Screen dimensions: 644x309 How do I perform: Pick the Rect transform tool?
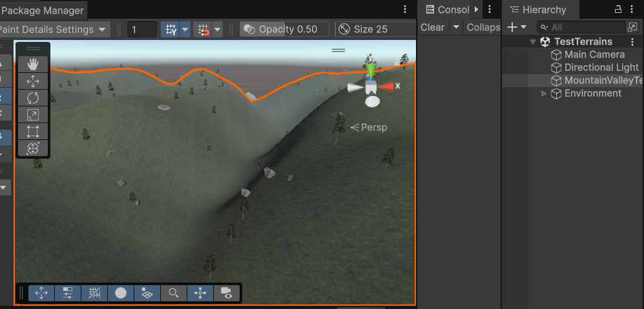point(33,132)
